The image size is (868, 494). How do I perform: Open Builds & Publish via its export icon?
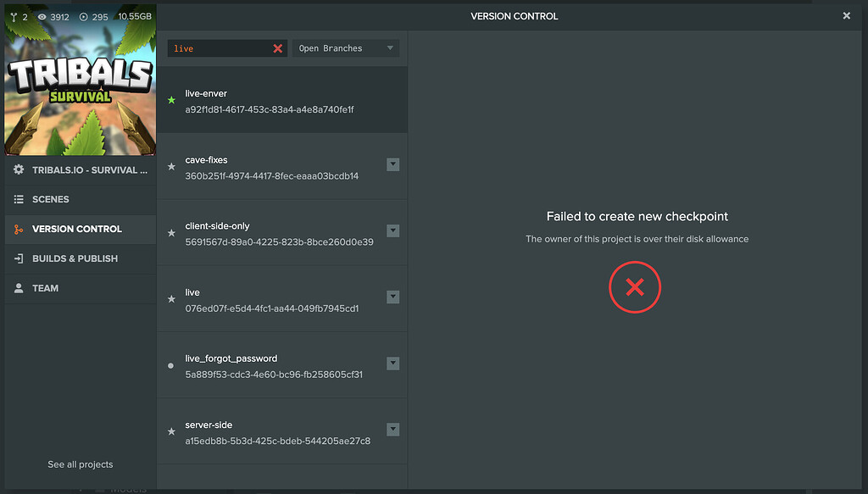click(x=19, y=258)
